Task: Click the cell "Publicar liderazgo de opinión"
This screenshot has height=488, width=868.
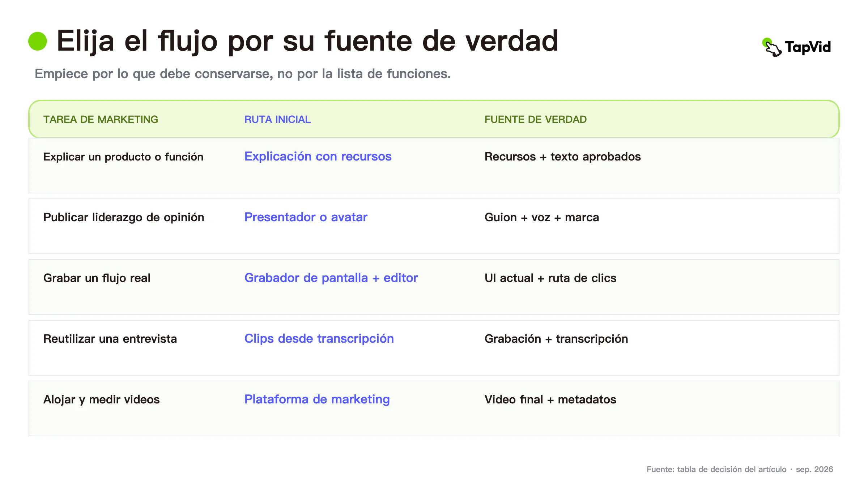Action: click(x=124, y=217)
